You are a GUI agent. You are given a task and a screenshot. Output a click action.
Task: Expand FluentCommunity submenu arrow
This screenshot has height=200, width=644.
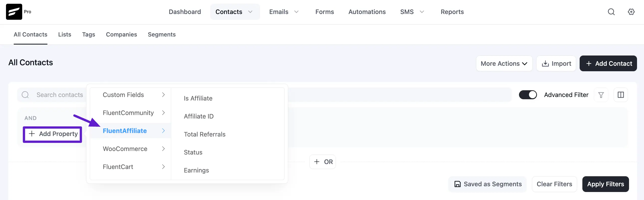point(163,113)
